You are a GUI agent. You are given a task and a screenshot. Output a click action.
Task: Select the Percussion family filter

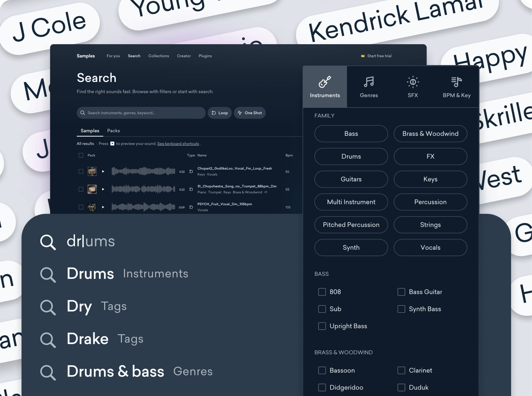(x=430, y=202)
